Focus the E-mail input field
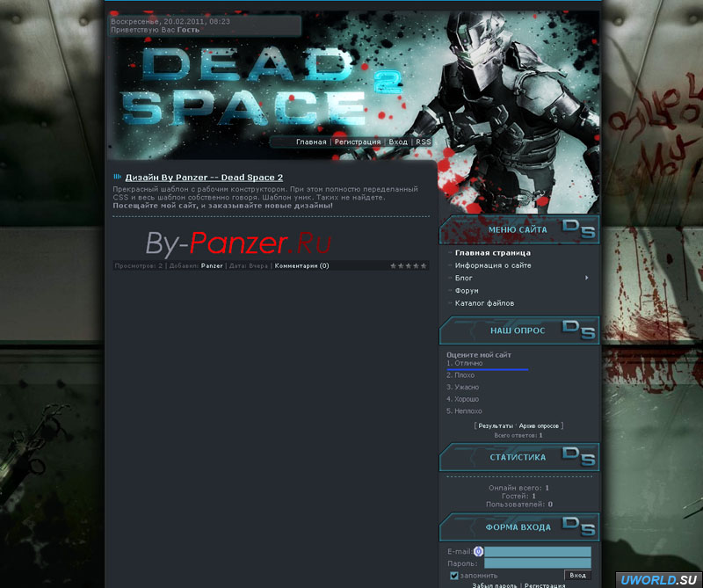Viewport: 703px width, 588px height. point(538,551)
